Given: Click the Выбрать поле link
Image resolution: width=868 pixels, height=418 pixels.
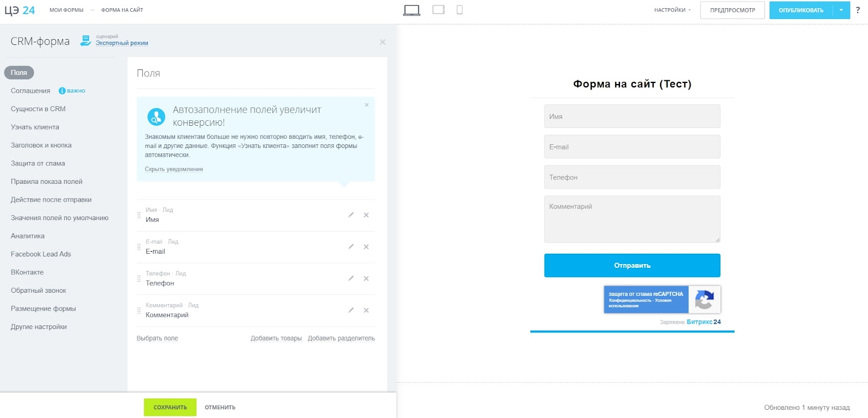Looking at the screenshot, I should click(x=157, y=338).
